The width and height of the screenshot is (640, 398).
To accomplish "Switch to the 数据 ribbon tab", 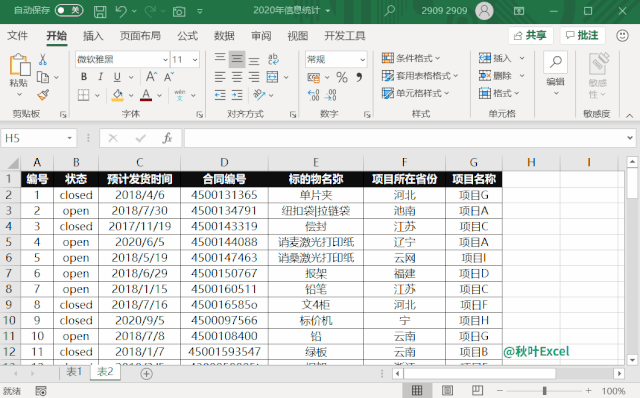I will [x=224, y=36].
